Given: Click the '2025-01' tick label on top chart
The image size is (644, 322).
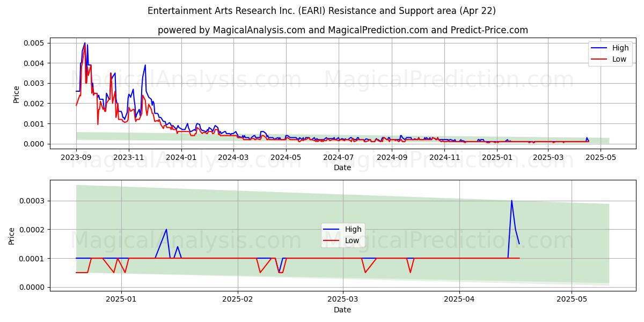Looking at the screenshot, I should [497, 157].
